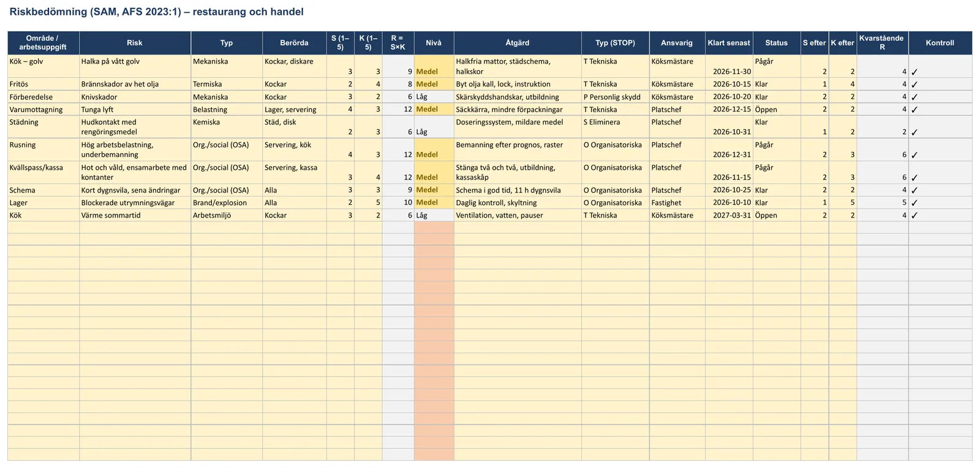Select 'Daglig kontroll, skyltning' action cell
Image resolution: width=980 pixels, height=468 pixels.
[x=518, y=203]
